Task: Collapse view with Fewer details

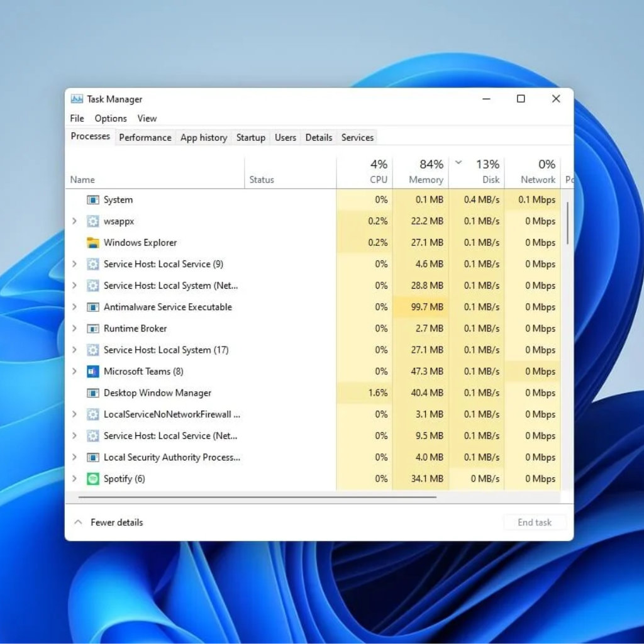Action: (117, 522)
